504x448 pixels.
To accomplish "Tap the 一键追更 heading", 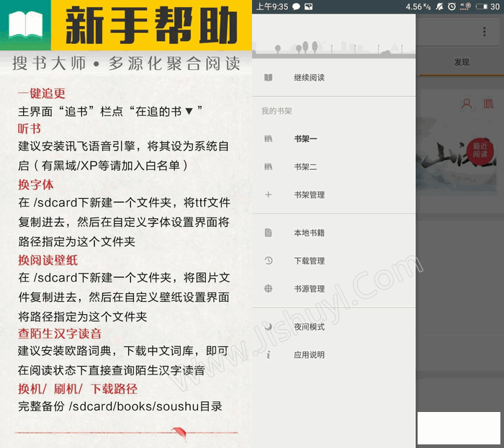I will pyautogui.click(x=42, y=94).
